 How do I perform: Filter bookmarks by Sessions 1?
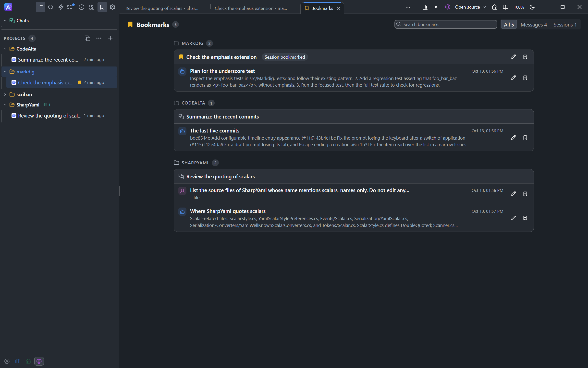click(x=565, y=25)
